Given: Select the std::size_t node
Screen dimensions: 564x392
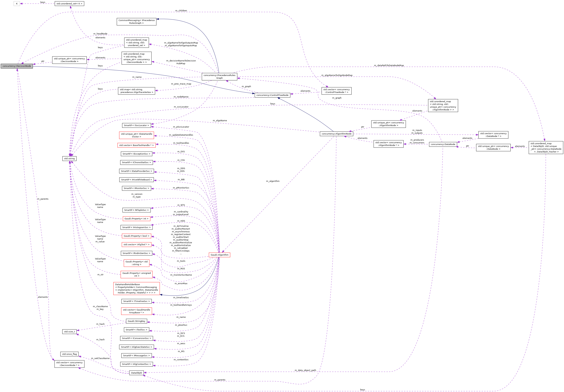Looking at the screenshot, I should (69, 331).
